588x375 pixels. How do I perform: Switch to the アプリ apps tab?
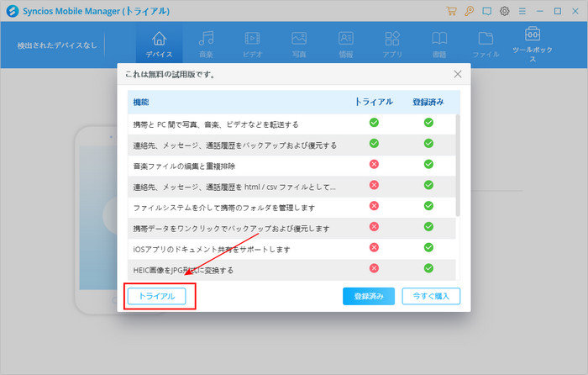click(x=392, y=45)
